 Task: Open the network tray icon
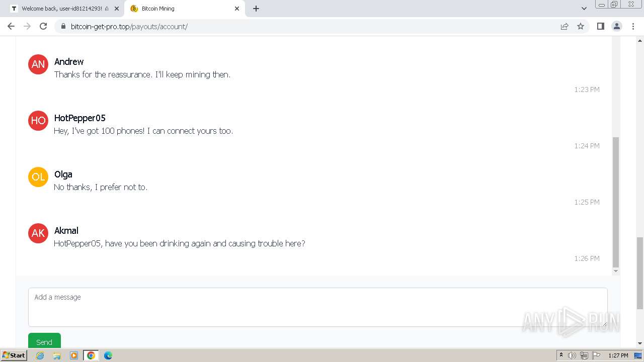(584, 355)
